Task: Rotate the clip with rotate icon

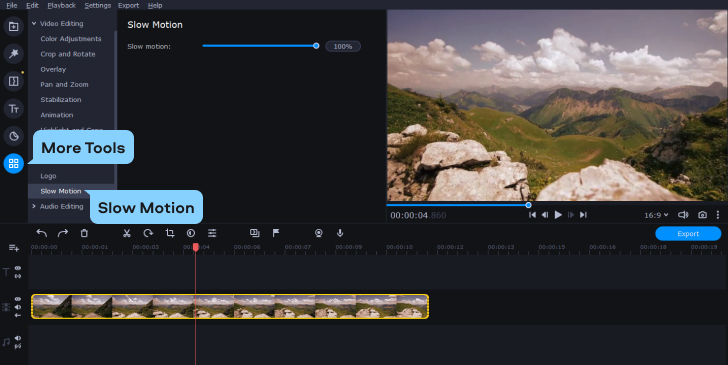Action: [x=148, y=233]
